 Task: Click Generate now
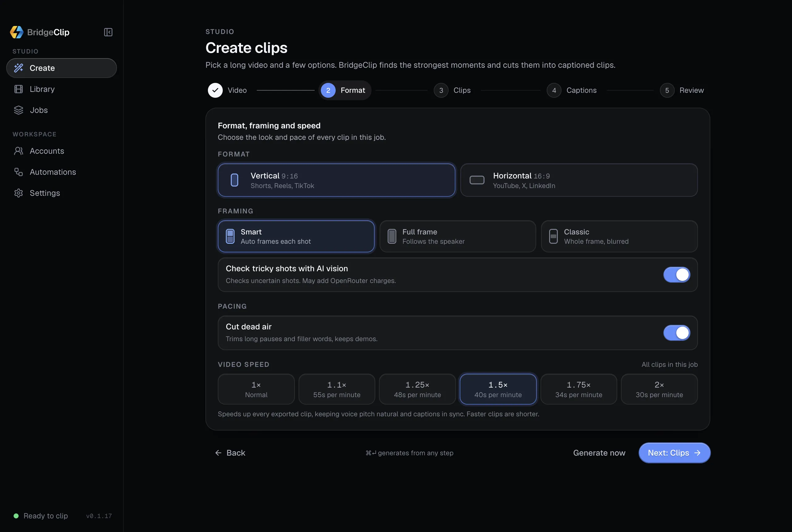click(x=599, y=453)
